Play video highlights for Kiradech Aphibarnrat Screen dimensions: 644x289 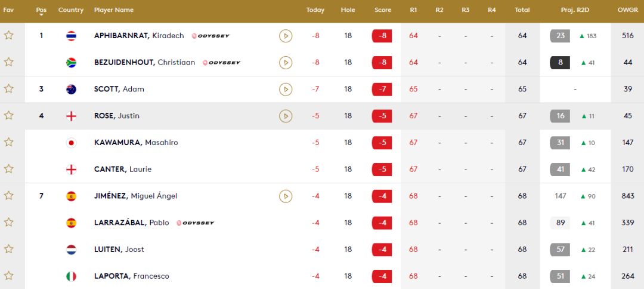tap(286, 36)
